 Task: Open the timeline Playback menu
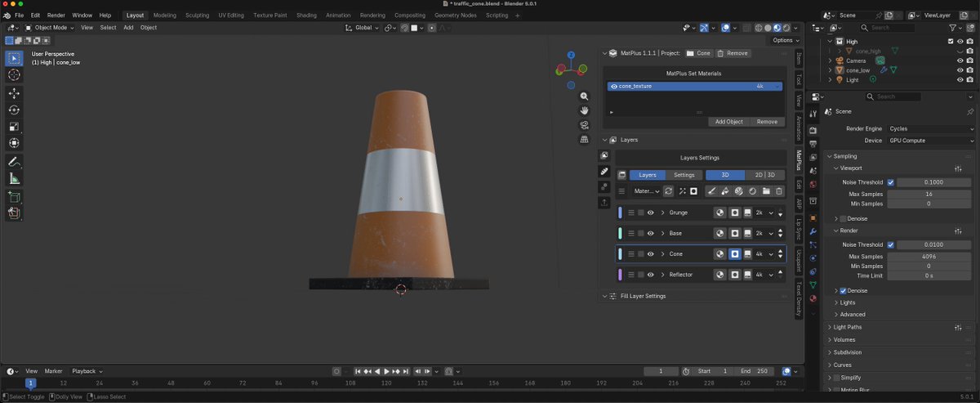[87, 371]
